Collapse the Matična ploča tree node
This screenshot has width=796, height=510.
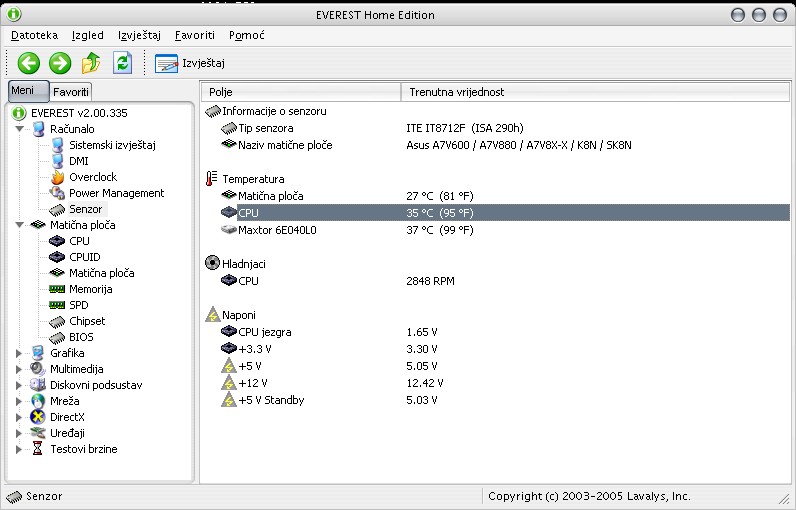click(x=20, y=225)
